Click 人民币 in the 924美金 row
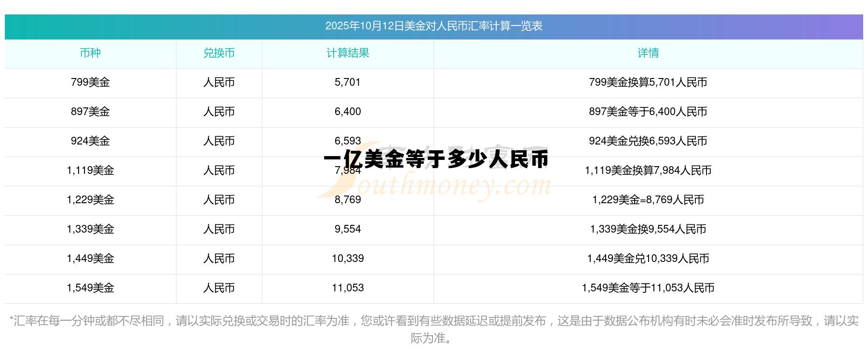The image size is (868, 353). click(x=219, y=141)
